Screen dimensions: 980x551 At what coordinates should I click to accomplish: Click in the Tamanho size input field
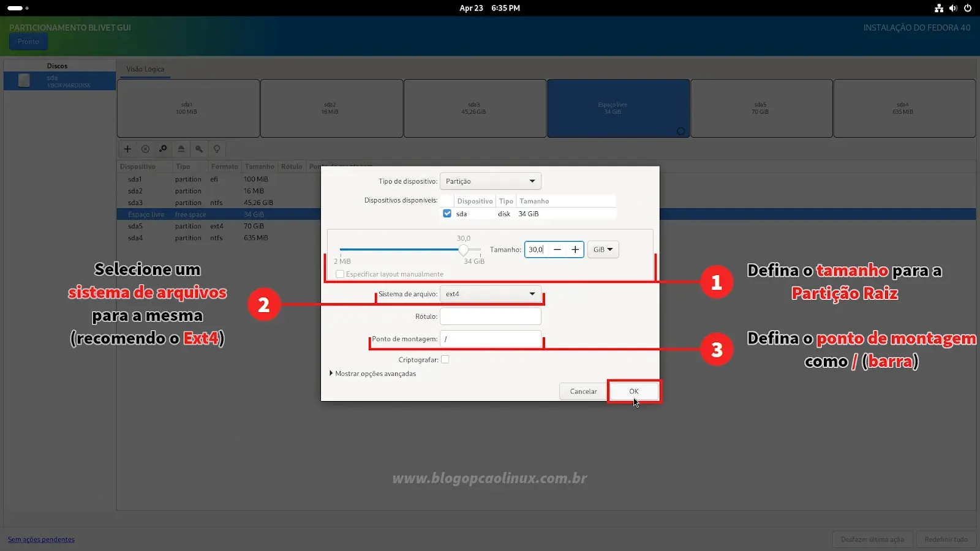click(x=537, y=249)
